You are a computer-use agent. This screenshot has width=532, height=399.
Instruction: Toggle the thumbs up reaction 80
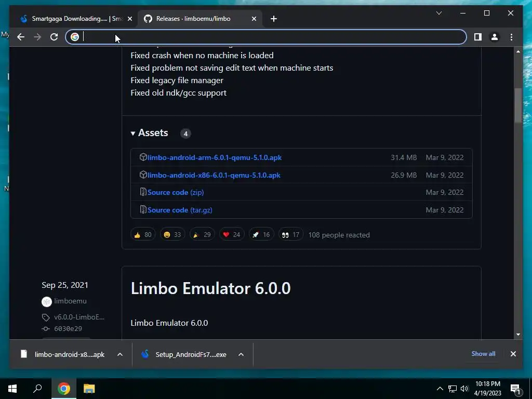(143, 234)
